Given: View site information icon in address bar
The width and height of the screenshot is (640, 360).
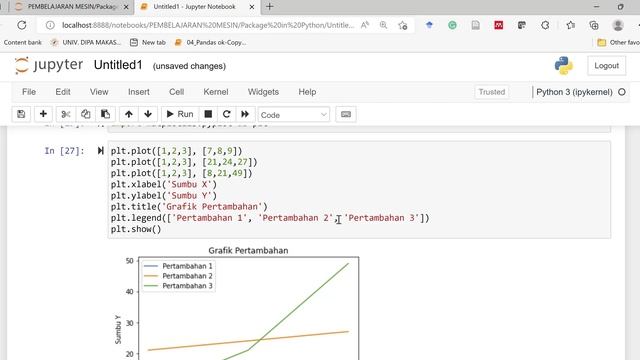Looking at the screenshot, I should pos(50,25).
